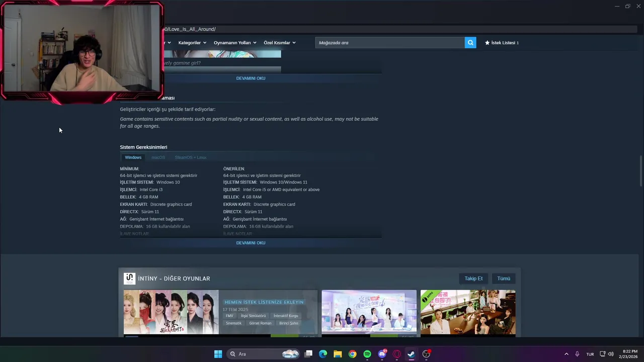Screen dimensions: 644x362
Task: Expand the Kategoriler dropdown menu
Action: pyautogui.click(x=192, y=43)
